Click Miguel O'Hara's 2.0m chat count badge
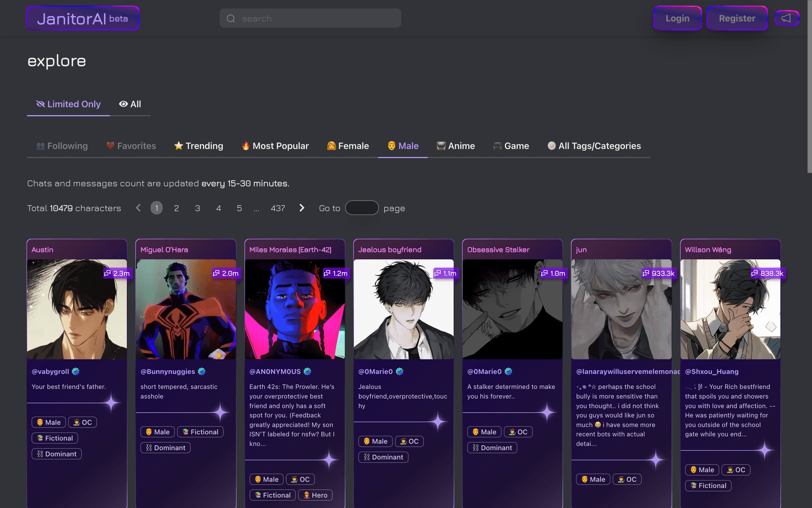 pos(226,273)
